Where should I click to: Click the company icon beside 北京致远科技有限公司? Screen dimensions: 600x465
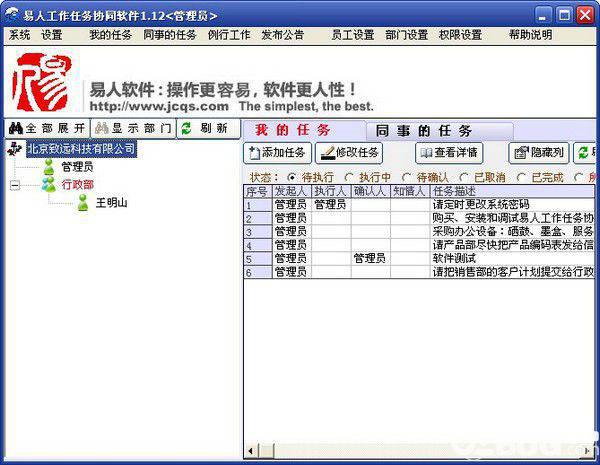[x=15, y=149]
